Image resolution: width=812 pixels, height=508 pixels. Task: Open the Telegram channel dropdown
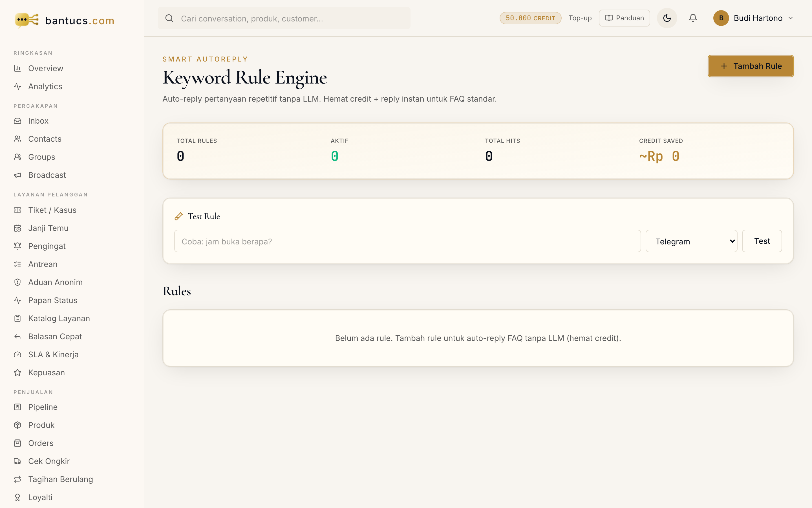pyautogui.click(x=691, y=241)
